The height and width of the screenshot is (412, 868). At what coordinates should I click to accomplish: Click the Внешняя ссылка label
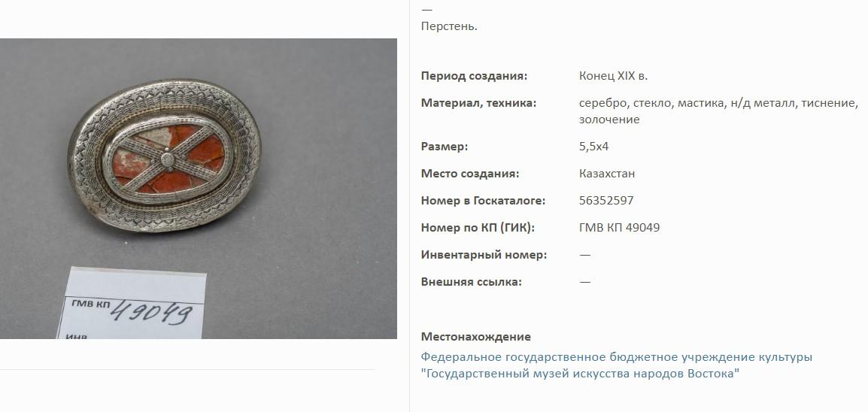(471, 282)
